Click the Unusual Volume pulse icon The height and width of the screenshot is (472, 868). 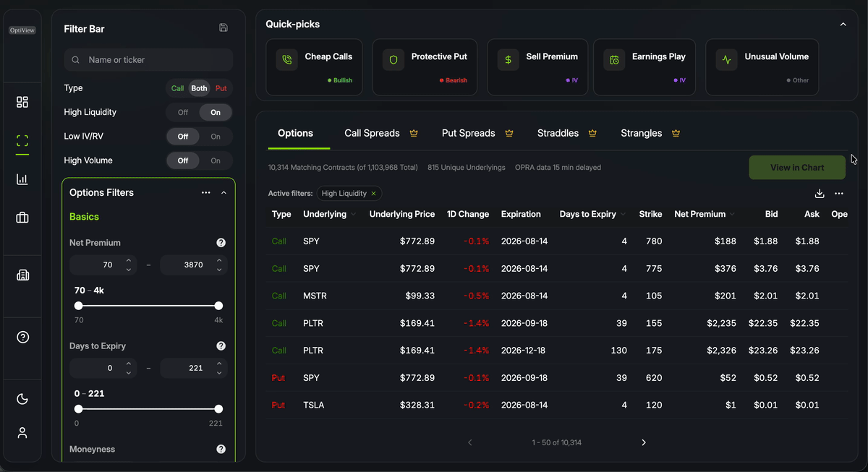(x=726, y=60)
